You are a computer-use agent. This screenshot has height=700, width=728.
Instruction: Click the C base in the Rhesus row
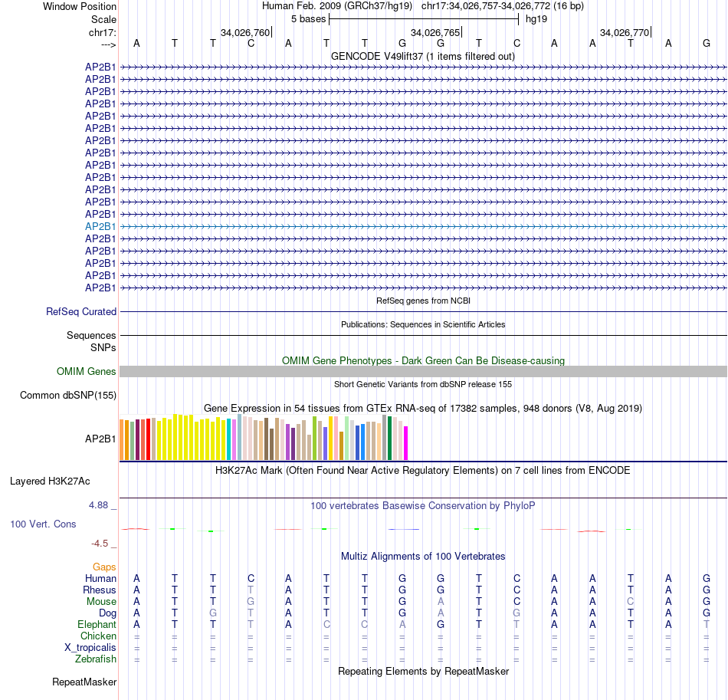(x=516, y=590)
